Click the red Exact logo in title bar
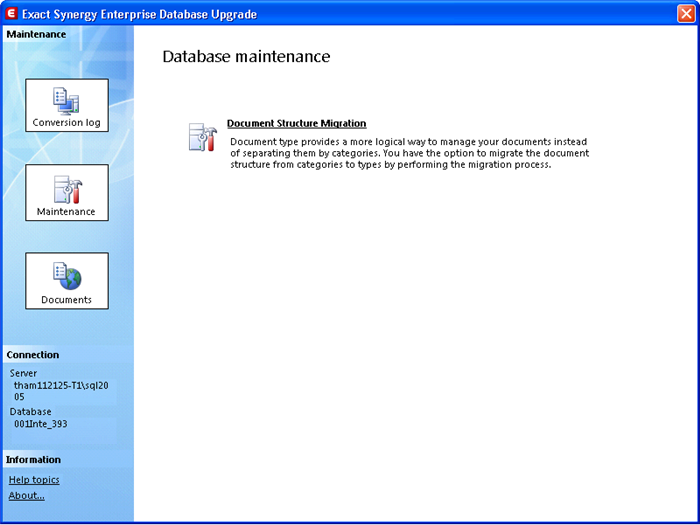Image resolution: width=700 pixels, height=525 pixels. (10, 14)
